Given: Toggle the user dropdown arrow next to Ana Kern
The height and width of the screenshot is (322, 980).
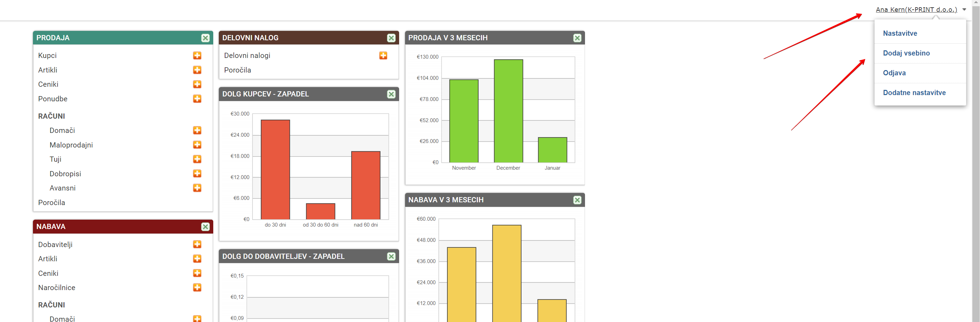Looking at the screenshot, I should 964,9.
